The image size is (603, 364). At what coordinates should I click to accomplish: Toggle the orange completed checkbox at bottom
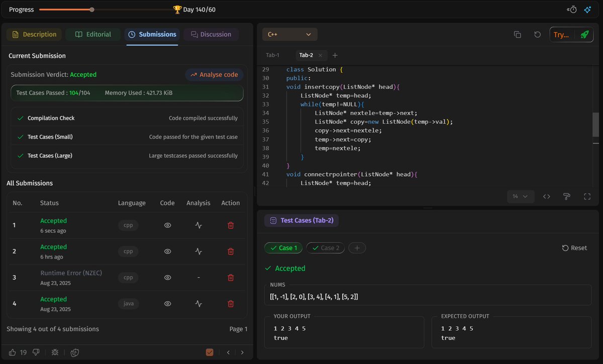(210, 352)
